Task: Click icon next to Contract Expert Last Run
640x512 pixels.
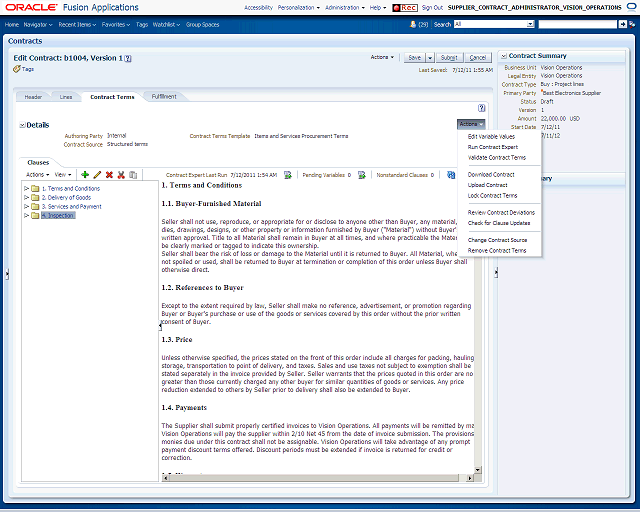Action: (288, 175)
